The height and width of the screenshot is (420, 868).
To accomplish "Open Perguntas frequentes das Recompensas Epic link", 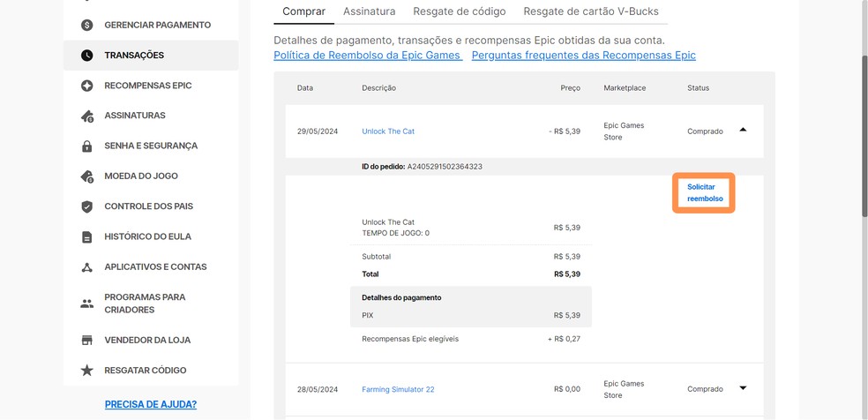I will point(583,55).
